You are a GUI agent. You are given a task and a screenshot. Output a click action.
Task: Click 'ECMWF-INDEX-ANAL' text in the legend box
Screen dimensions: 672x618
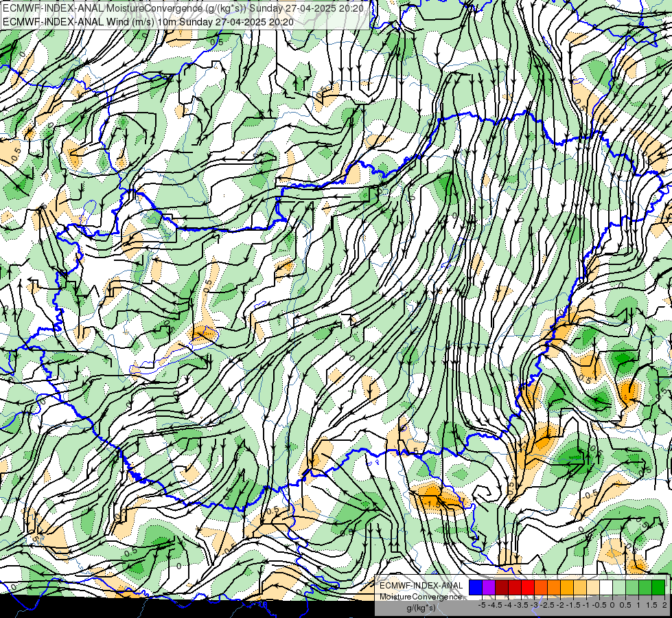(421, 586)
